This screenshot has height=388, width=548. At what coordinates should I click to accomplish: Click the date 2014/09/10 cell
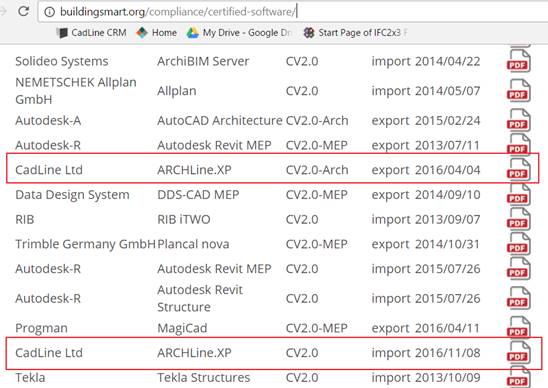(x=448, y=195)
